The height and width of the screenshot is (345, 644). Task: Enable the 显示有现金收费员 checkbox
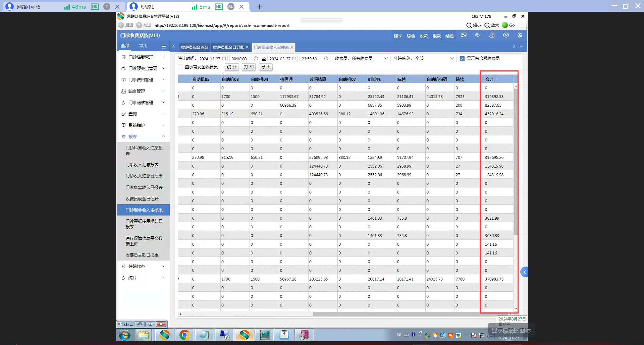(180, 67)
